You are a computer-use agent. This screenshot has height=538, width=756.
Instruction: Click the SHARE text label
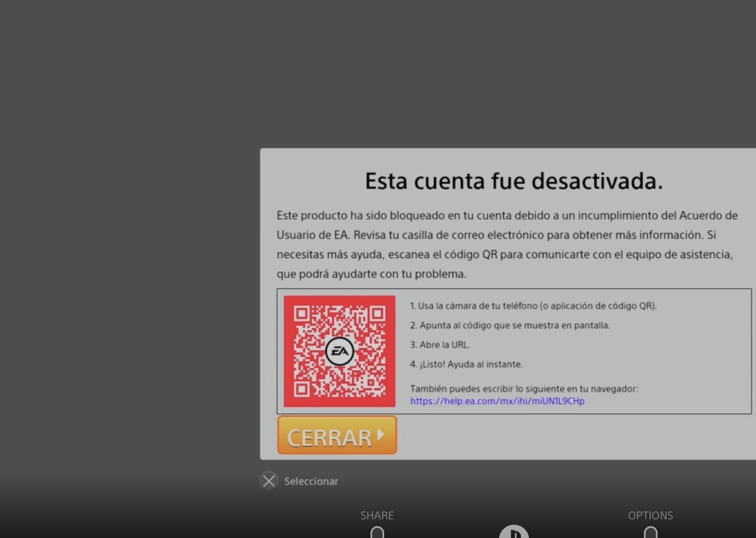pos(377,515)
